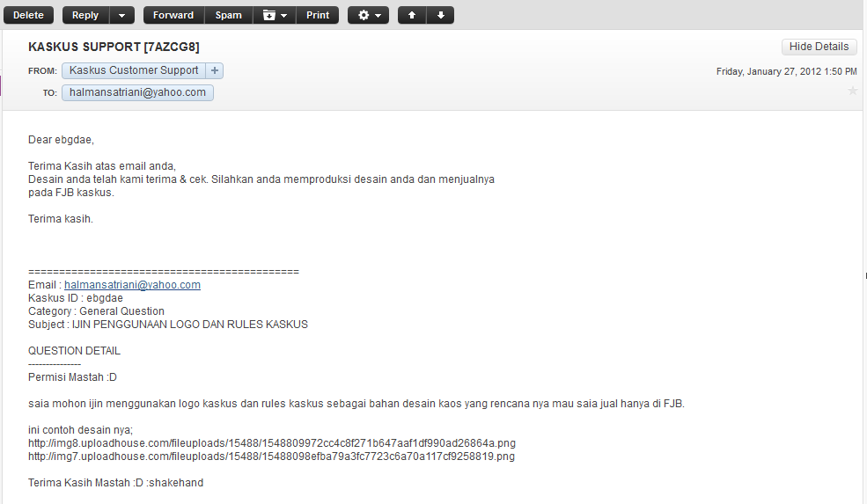This screenshot has width=867, height=504.
Task: Open the Move to folder dropdown
Action: coord(275,15)
